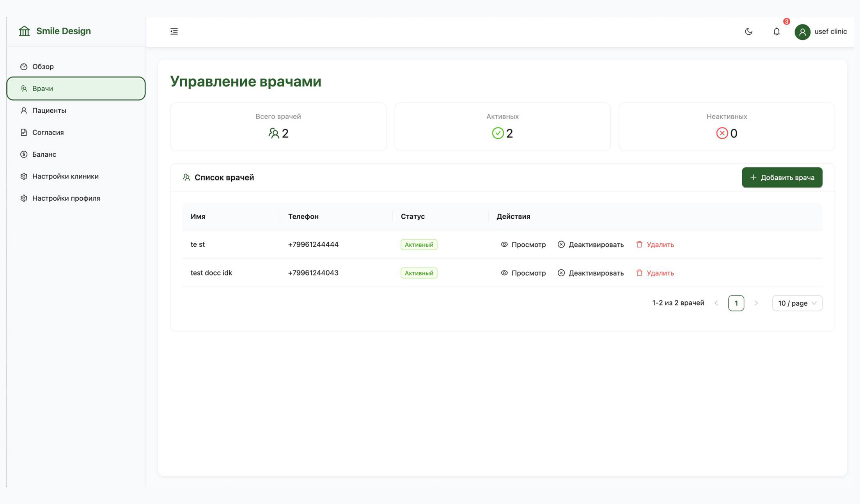860x504 pixels.
Task: Open Обзор in sidebar
Action: click(x=43, y=67)
